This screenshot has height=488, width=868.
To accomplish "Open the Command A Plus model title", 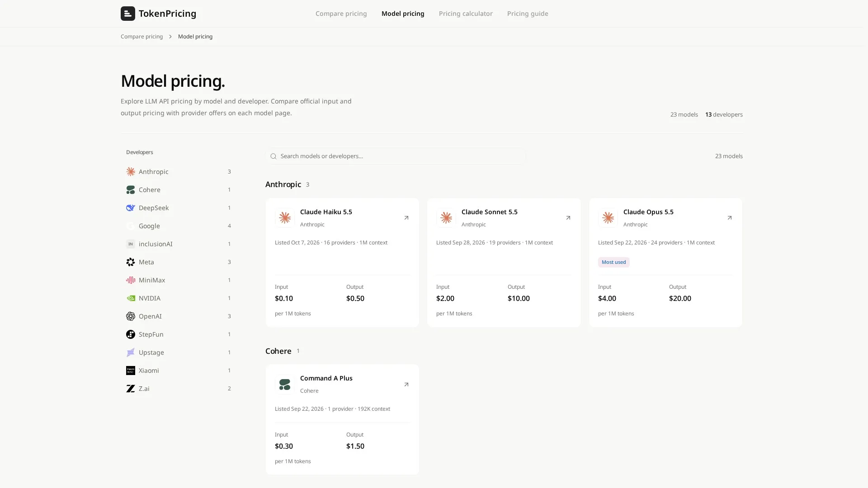I will click(326, 378).
